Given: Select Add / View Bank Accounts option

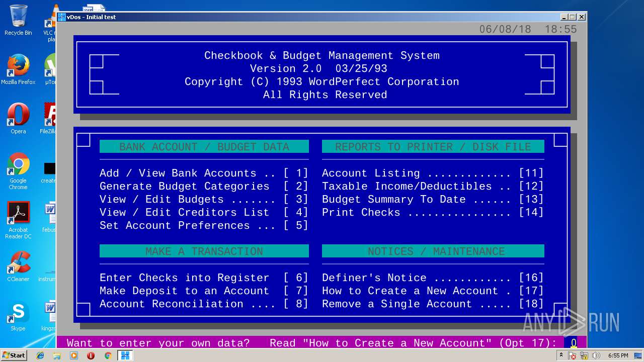Looking at the screenshot, I should pos(204,173).
